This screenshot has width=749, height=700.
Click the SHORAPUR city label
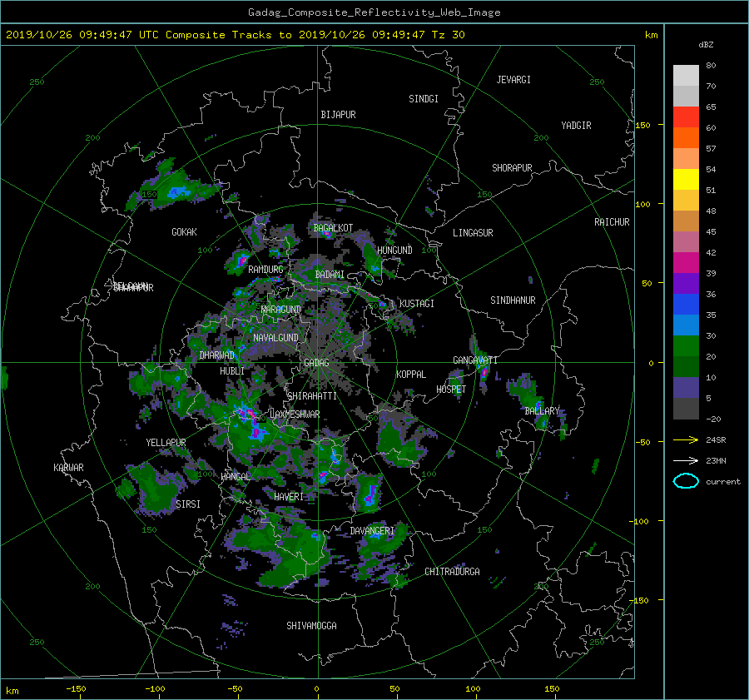(512, 168)
